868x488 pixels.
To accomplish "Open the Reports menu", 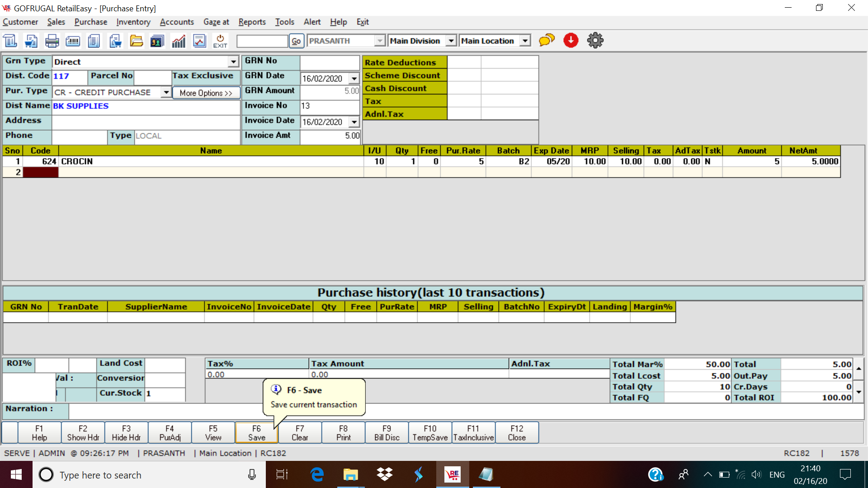I will 252,22.
